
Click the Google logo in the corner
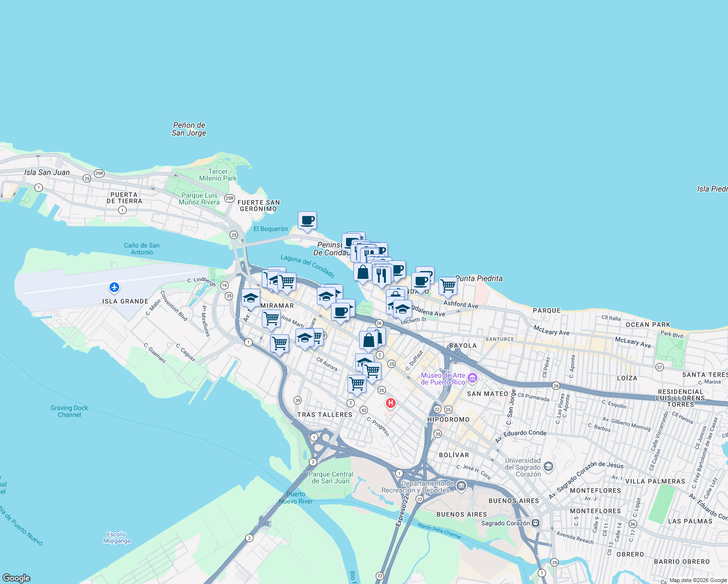(17, 578)
